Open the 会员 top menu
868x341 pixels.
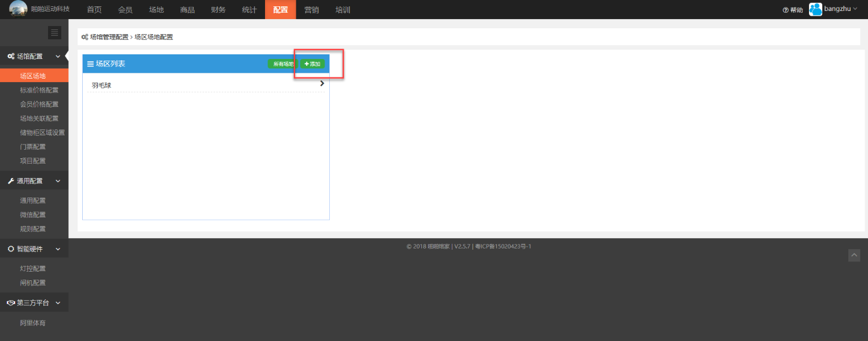click(126, 10)
